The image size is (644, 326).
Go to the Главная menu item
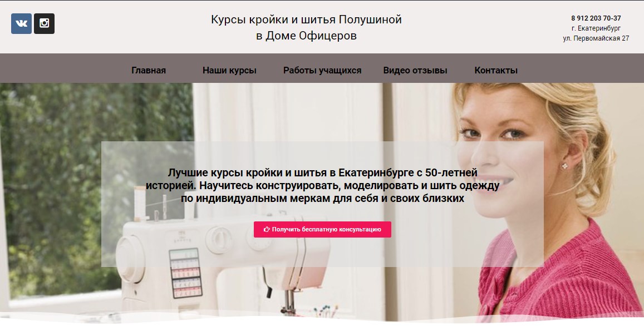coord(149,70)
